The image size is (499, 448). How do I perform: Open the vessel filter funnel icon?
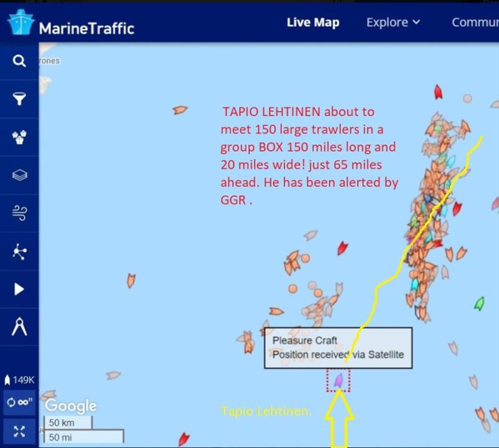(19, 99)
